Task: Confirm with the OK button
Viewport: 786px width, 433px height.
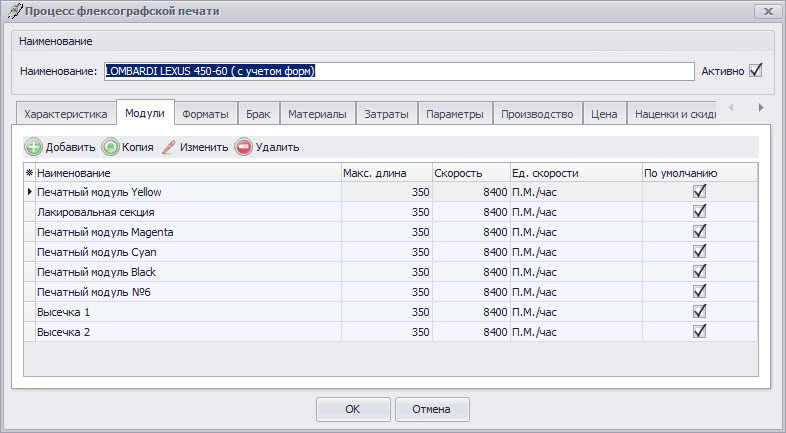Action: (x=353, y=409)
